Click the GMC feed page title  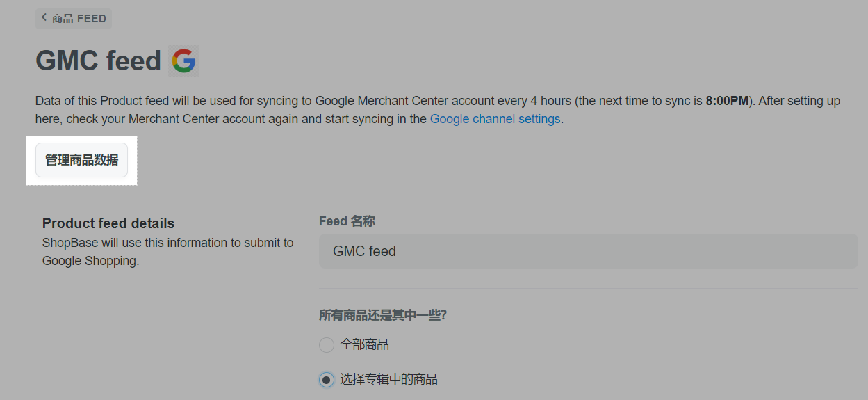click(x=99, y=61)
